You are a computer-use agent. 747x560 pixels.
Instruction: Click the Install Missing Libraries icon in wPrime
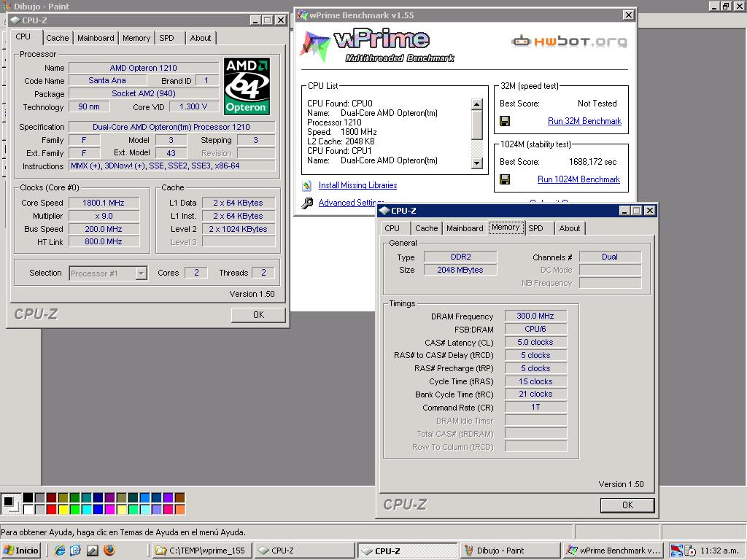click(x=307, y=185)
